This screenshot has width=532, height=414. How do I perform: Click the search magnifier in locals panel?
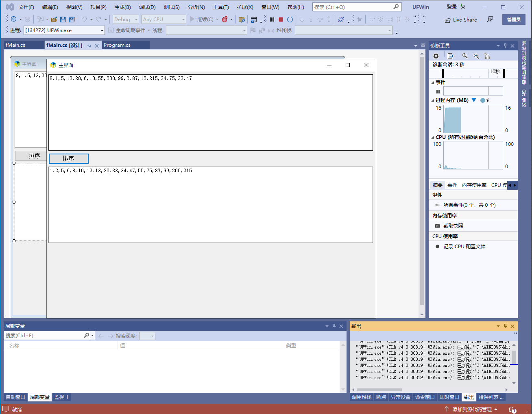87,336
